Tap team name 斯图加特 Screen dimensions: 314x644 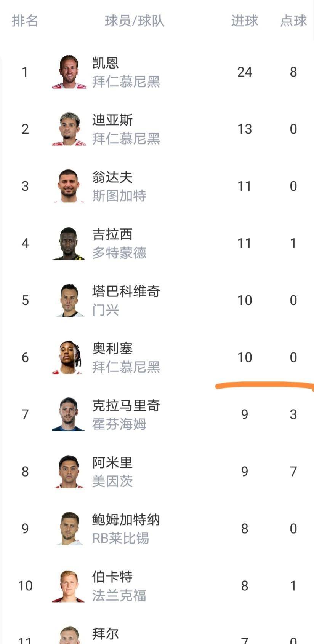click(x=119, y=196)
